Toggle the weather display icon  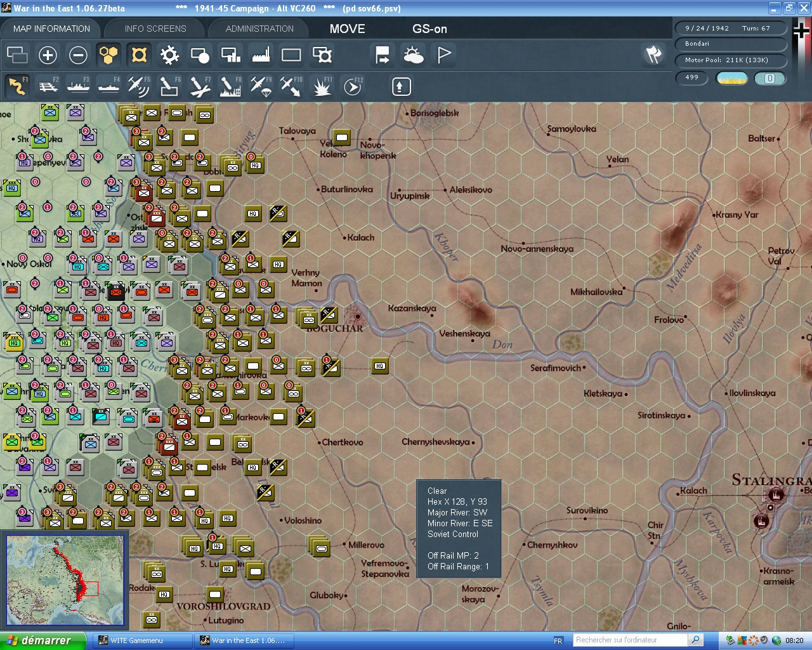tap(414, 55)
